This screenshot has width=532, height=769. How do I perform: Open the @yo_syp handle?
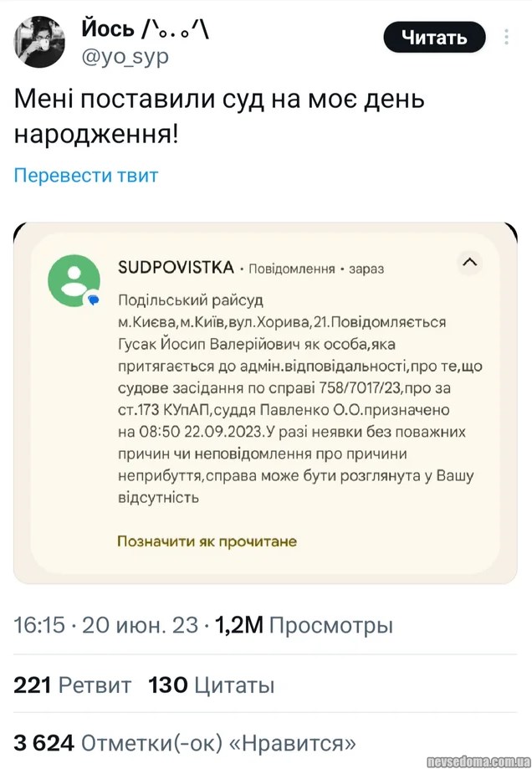pyautogui.click(x=125, y=56)
